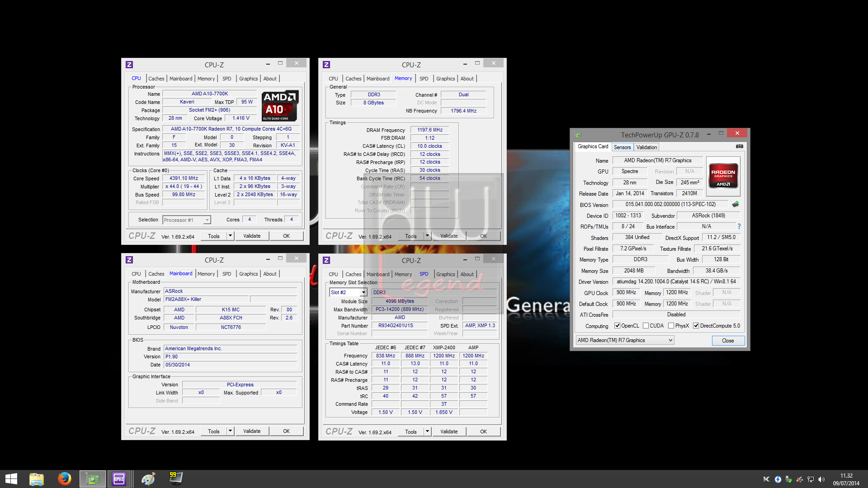This screenshot has height=488, width=868.
Task: Toggle the DirectCompute 5.0 checkbox
Action: click(x=696, y=326)
